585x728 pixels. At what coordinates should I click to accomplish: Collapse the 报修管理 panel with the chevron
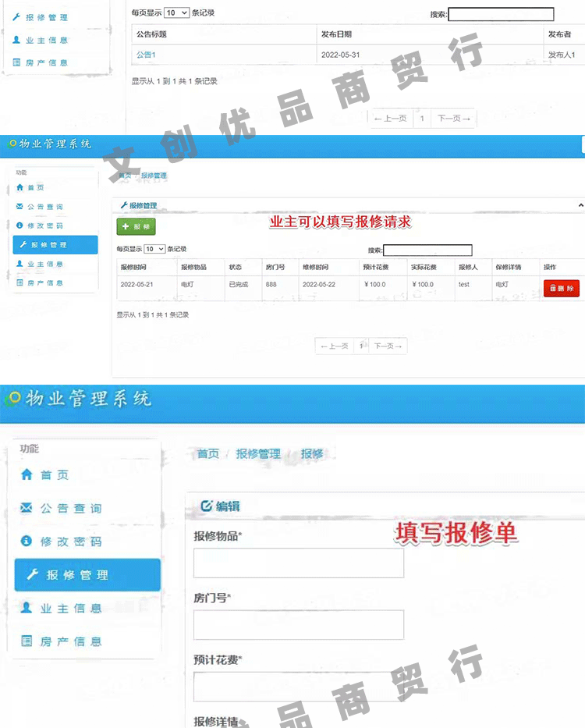point(580,204)
